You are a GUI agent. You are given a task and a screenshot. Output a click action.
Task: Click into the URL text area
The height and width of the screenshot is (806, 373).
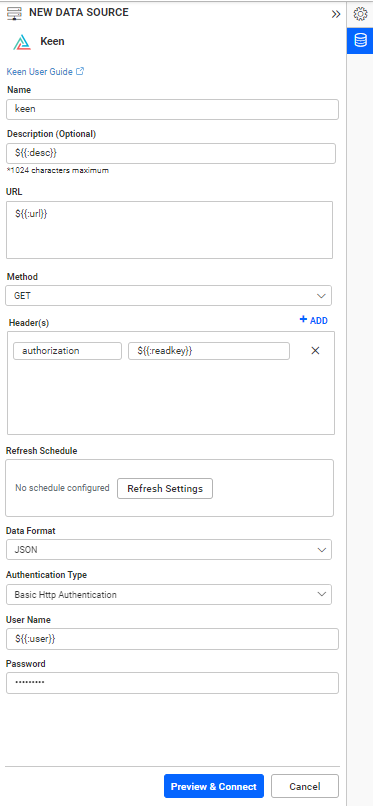coord(170,230)
